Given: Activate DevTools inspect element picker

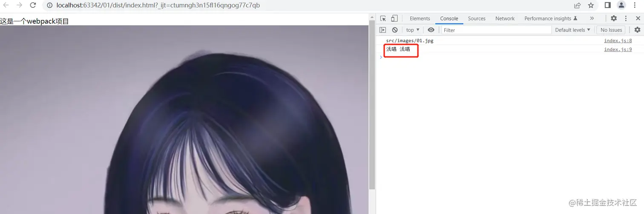Looking at the screenshot, I should coord(383,18).
